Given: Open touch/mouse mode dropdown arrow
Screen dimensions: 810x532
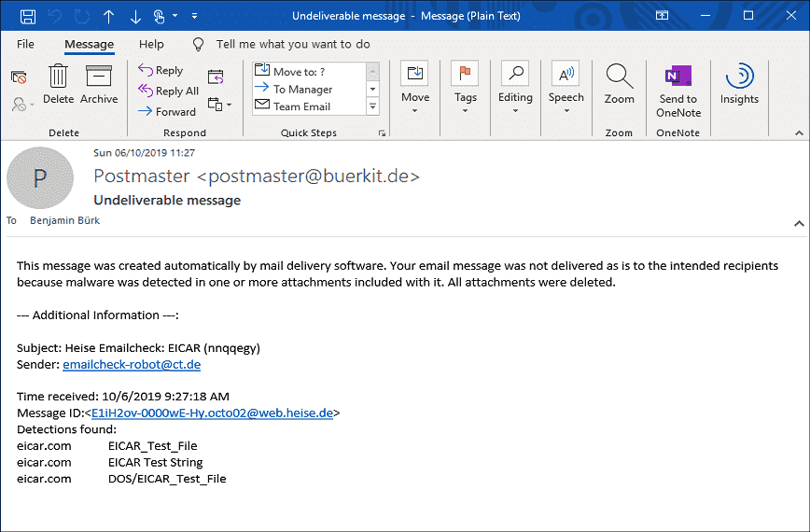Looking at the screenshot, I should (x=175, y=16).
